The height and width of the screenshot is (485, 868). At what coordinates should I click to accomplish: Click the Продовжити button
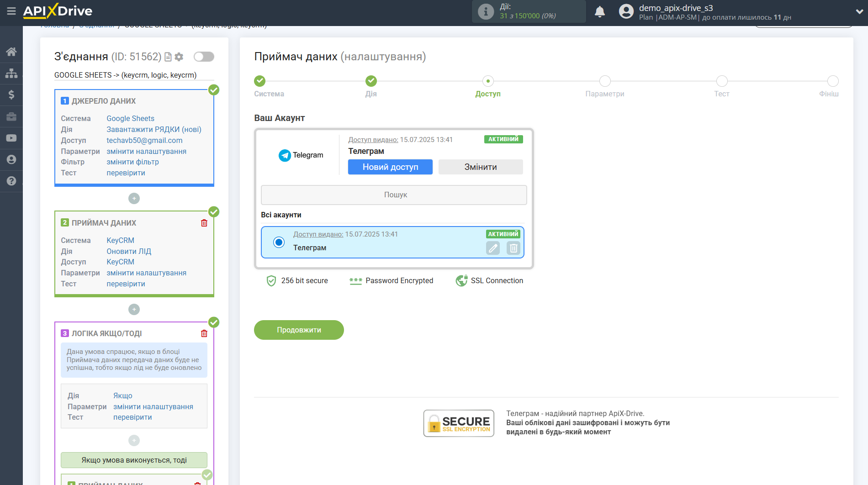(x=299, y=330)
